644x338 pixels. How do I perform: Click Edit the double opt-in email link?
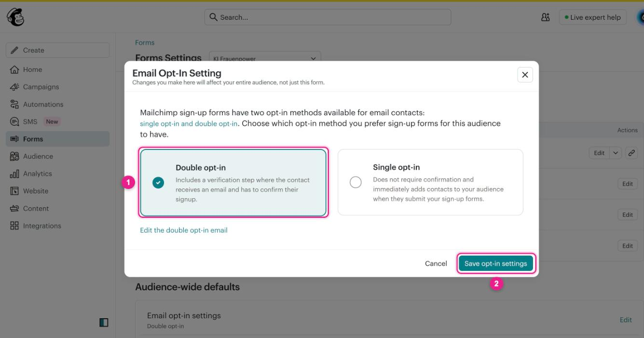click(x=184, y=230)
